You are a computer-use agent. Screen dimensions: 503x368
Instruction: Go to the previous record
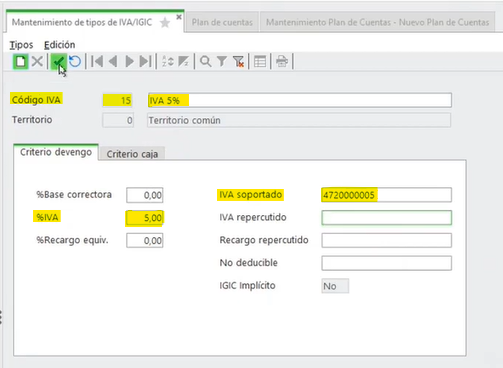[x=113, y=61]
